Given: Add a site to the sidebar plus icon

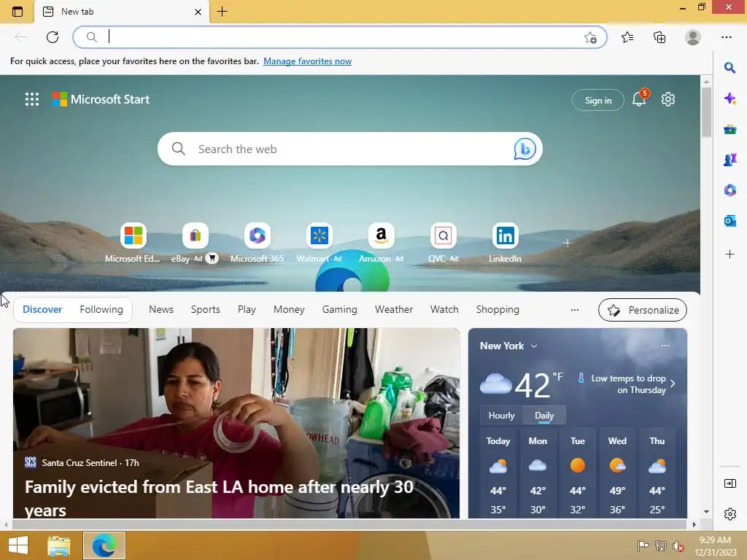Looking at the screenshot, I should coord(729,254).
